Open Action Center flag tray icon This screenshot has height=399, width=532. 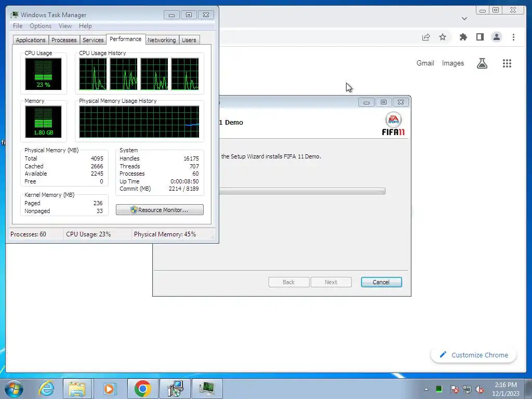click(454, 389)
